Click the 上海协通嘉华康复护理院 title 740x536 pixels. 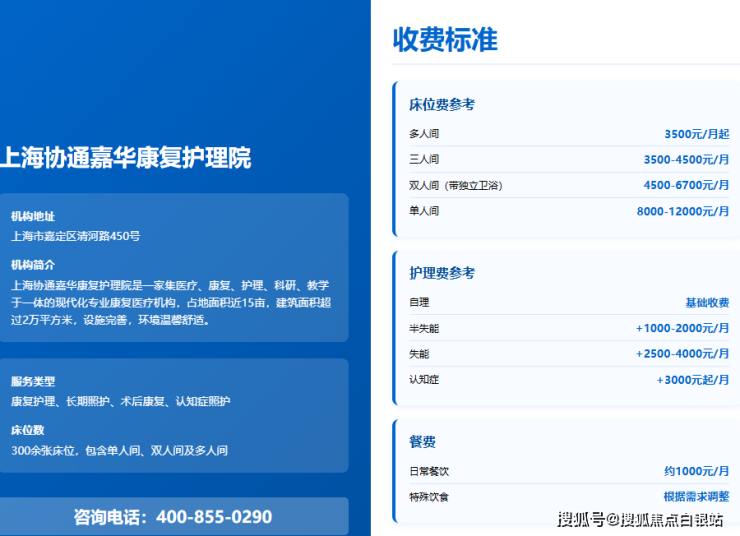click(x=126, y=158)
